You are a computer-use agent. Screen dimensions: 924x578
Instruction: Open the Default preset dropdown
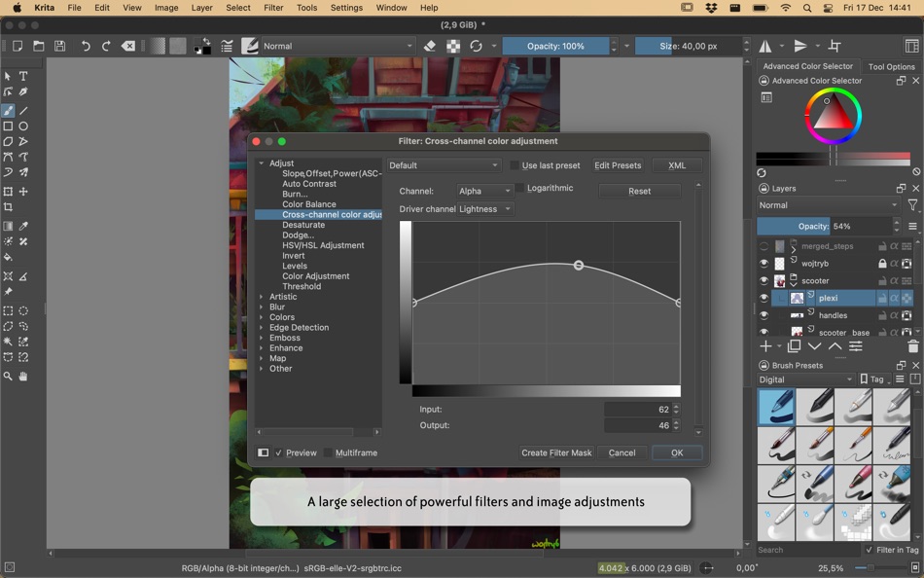tap(444, 165)
